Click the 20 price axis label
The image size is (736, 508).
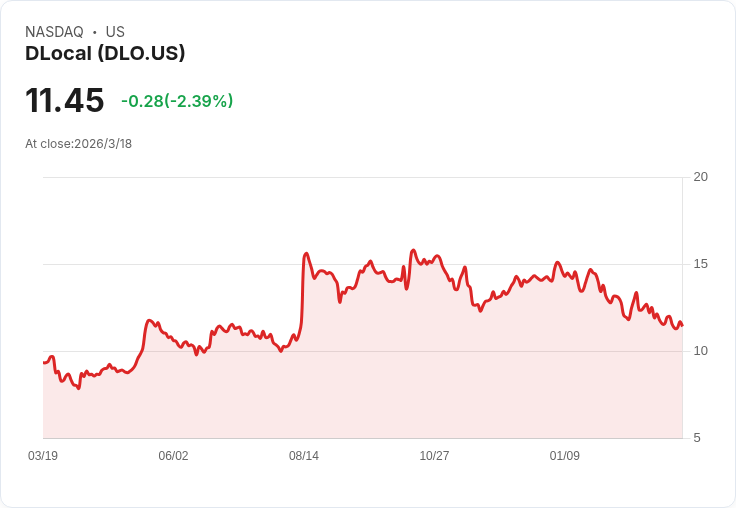[x=701, y=177]
